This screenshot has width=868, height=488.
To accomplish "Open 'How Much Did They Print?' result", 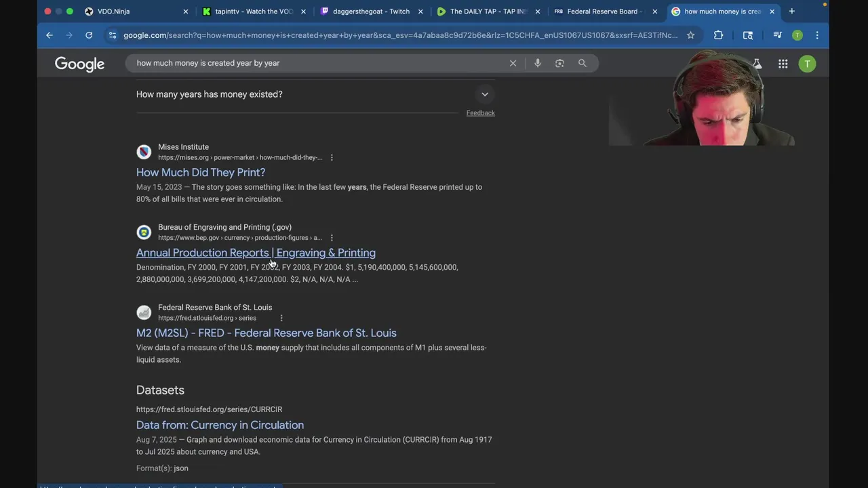I will (201, 172).
